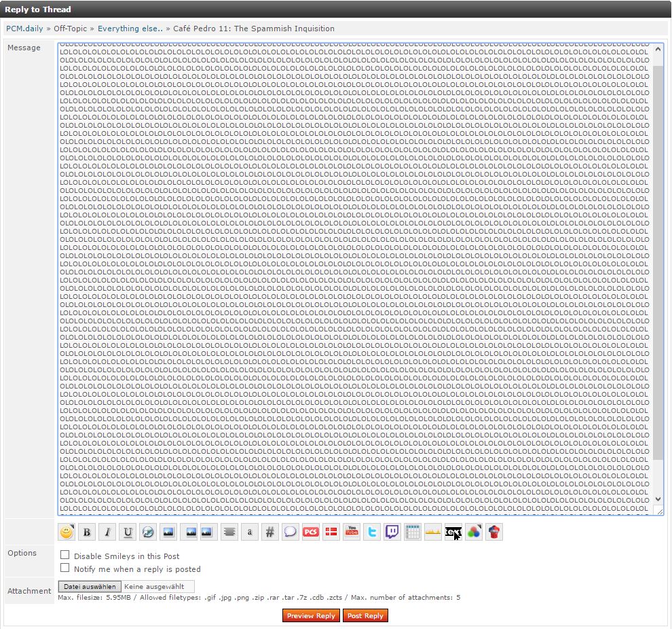Submit with the Post Reply button

point(365,615)
